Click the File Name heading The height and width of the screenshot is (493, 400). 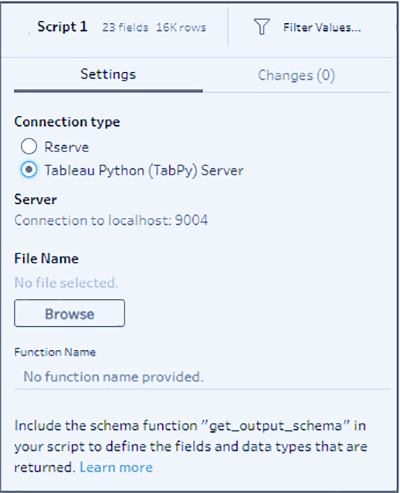[x=46, y=259]
